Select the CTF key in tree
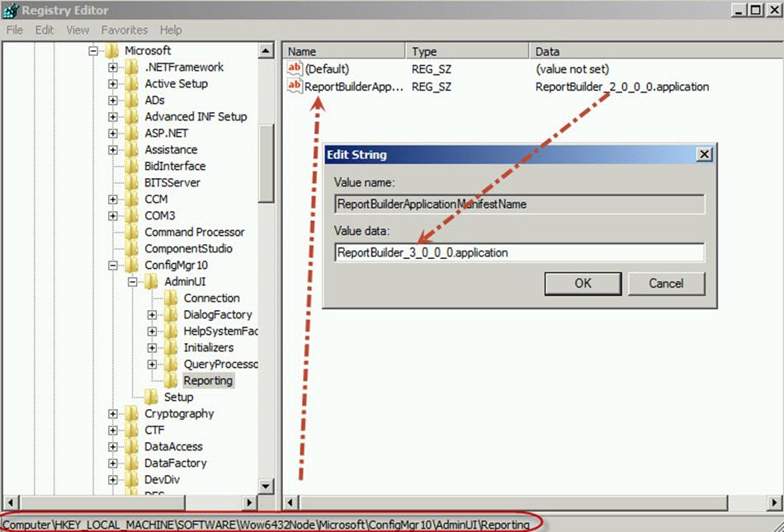Screen dimensions: 784x532 point(154,430)
